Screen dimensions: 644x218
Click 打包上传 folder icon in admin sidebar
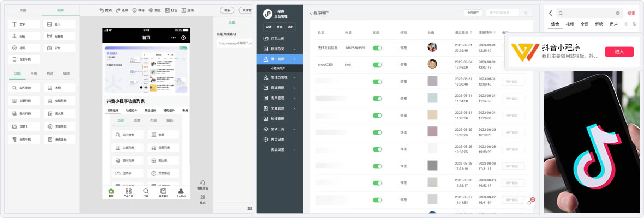(265, 39)
